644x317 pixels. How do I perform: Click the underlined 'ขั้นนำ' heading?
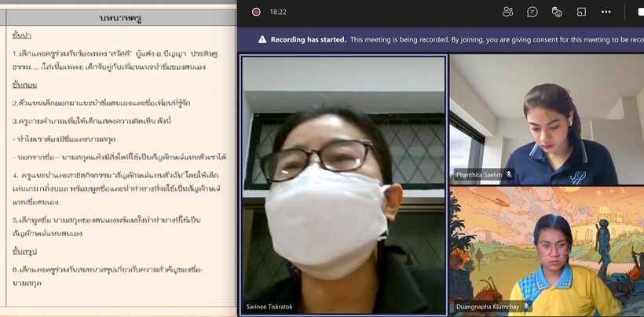22,35
